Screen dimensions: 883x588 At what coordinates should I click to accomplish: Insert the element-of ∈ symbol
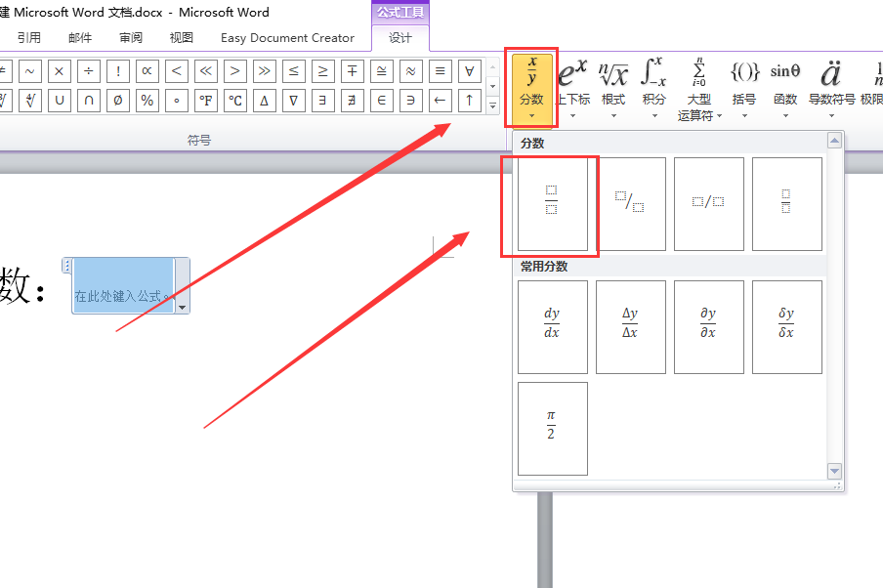381,101
